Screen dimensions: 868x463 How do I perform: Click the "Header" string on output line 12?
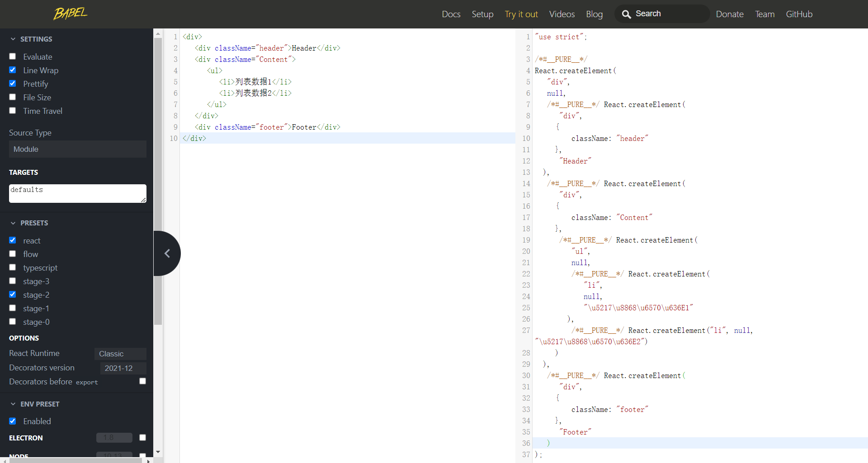click(x=575, y=161)
